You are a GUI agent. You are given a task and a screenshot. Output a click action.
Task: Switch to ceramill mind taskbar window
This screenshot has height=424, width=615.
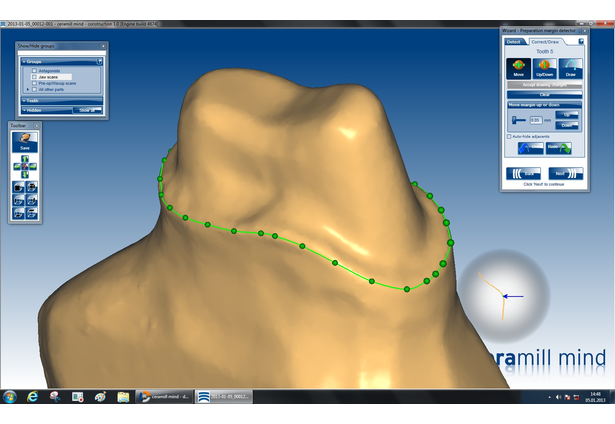[165, 397]
